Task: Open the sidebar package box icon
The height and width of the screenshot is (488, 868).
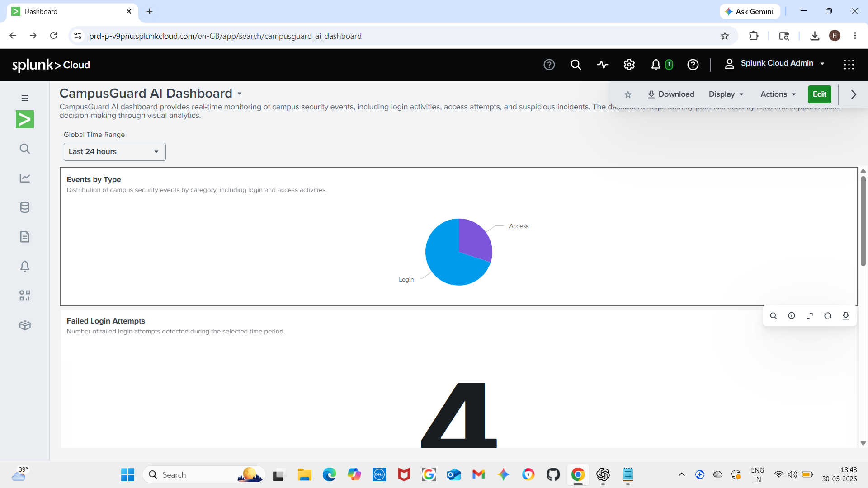Action: 25,325
